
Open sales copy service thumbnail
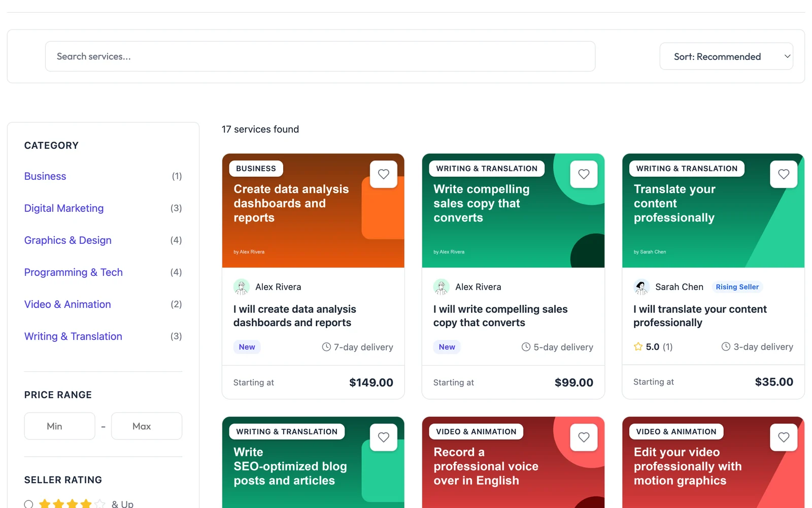click(513, 211)
